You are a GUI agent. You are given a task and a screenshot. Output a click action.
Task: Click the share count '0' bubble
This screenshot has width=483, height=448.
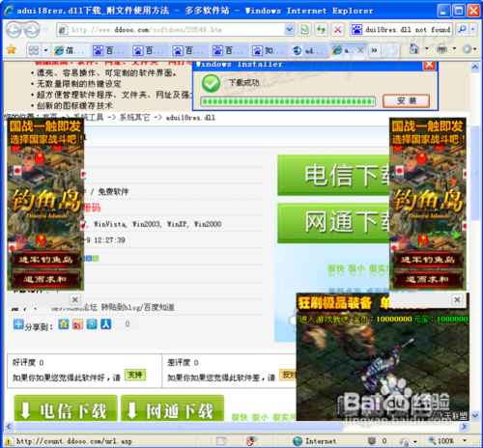(128, 324)
